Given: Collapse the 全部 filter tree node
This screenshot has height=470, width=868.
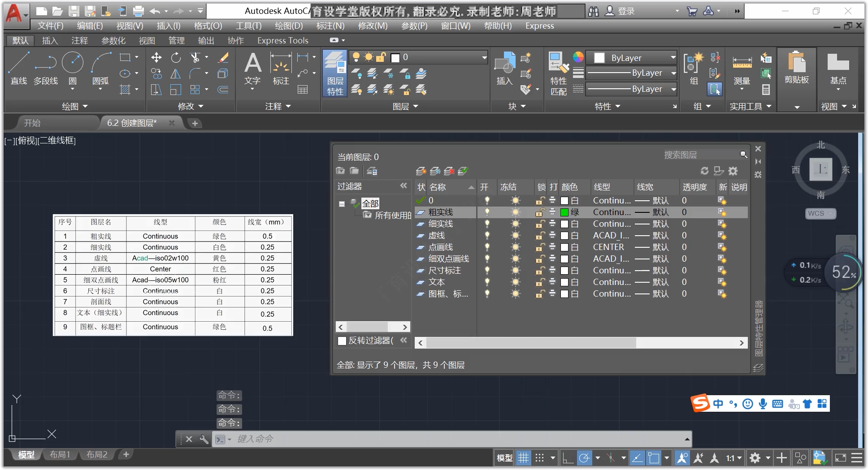Looking at the screenshot, I should [342, 204].
